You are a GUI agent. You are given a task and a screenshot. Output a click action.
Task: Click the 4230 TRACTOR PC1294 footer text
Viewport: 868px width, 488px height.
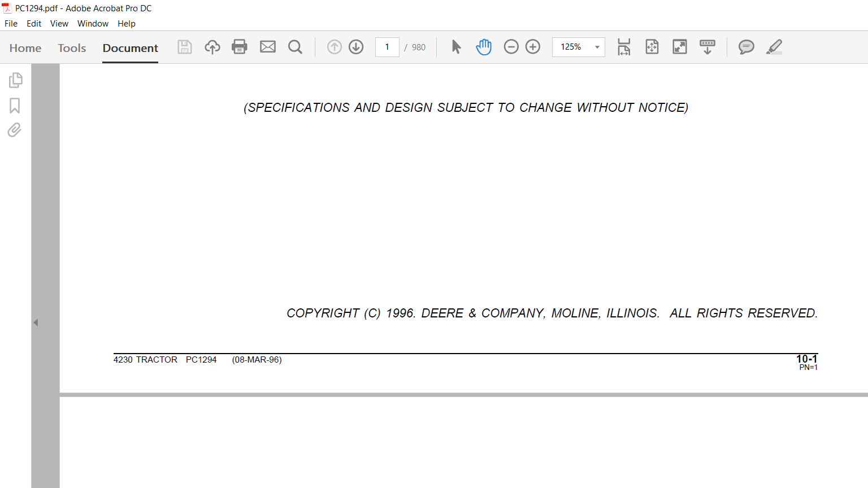(165, 360)
